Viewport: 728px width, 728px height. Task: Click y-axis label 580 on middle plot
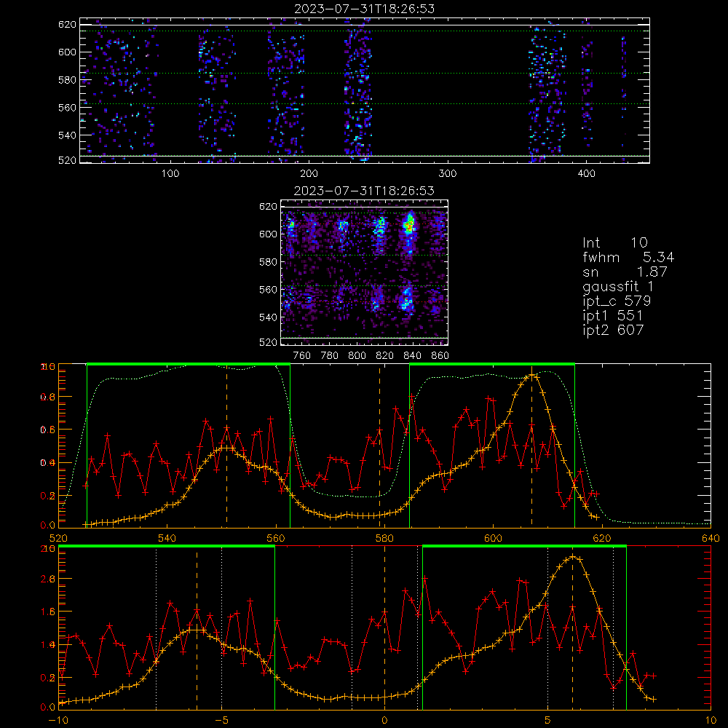coord(268,262)
